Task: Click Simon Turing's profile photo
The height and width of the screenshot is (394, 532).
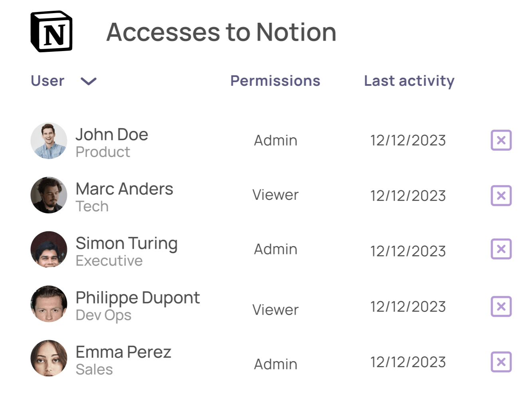Action: (49, 249)
